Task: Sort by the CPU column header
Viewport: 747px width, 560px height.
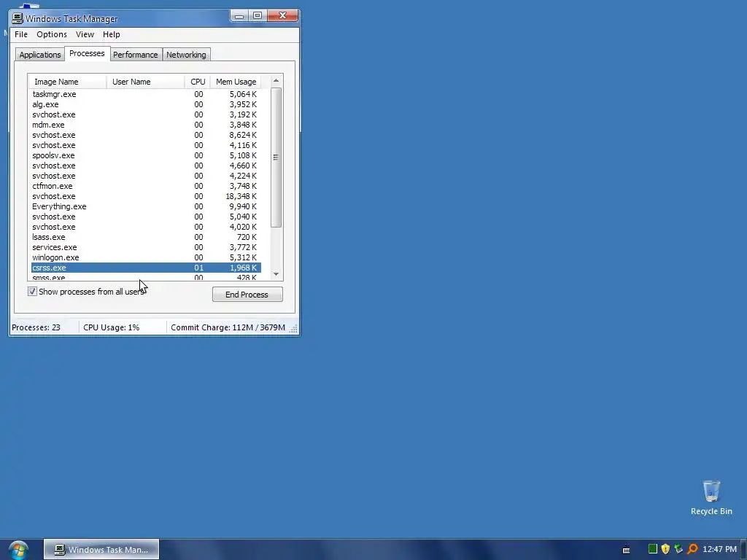Action: coord(198,82)
